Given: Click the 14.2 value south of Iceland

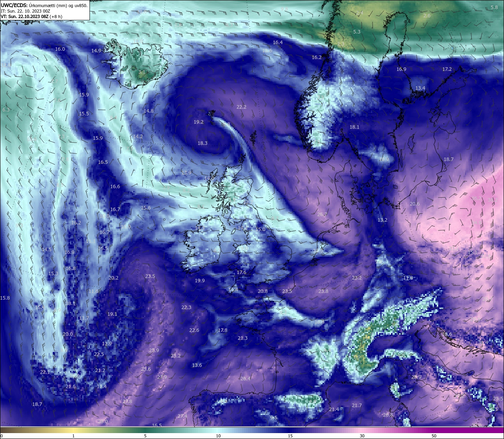Looking at the screenshot, I should click(x=138, y=137).
